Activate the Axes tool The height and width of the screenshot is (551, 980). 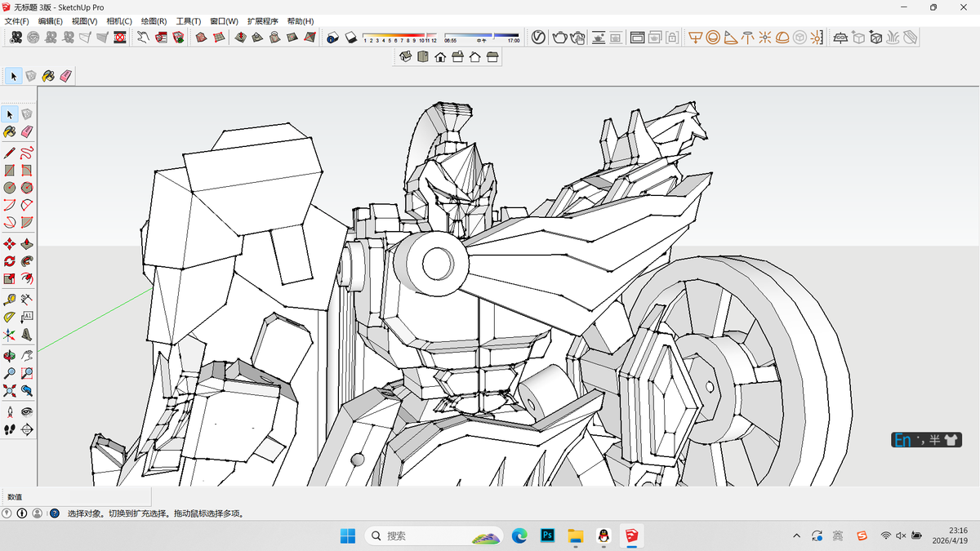click(10, 335)
